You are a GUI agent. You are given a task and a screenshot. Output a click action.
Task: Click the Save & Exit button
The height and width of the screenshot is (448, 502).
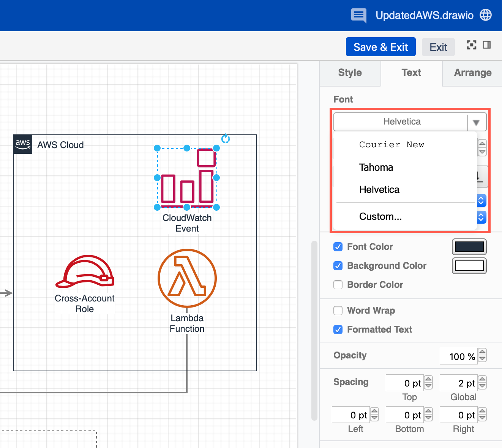(380, 47)
